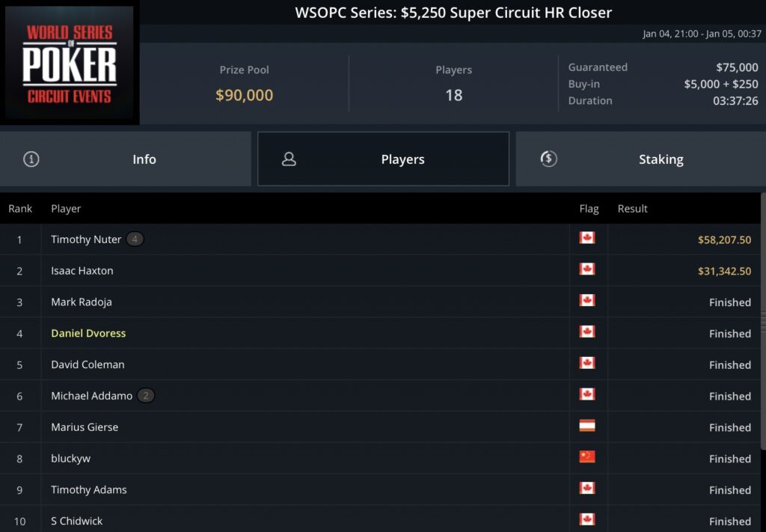Click the Info circle icon
This screenshot has width=766, height=532.
coord(31,159)
